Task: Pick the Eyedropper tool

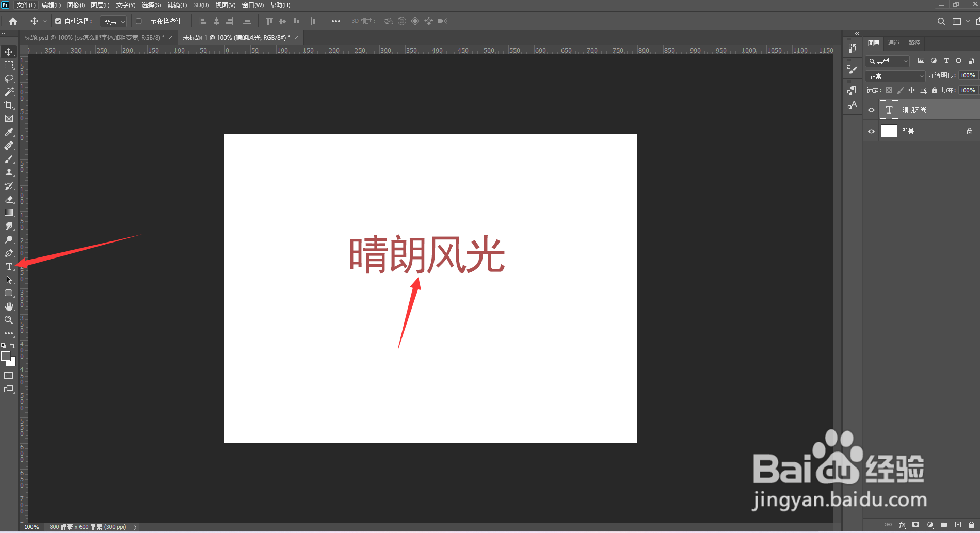Action: coord(9,132)
